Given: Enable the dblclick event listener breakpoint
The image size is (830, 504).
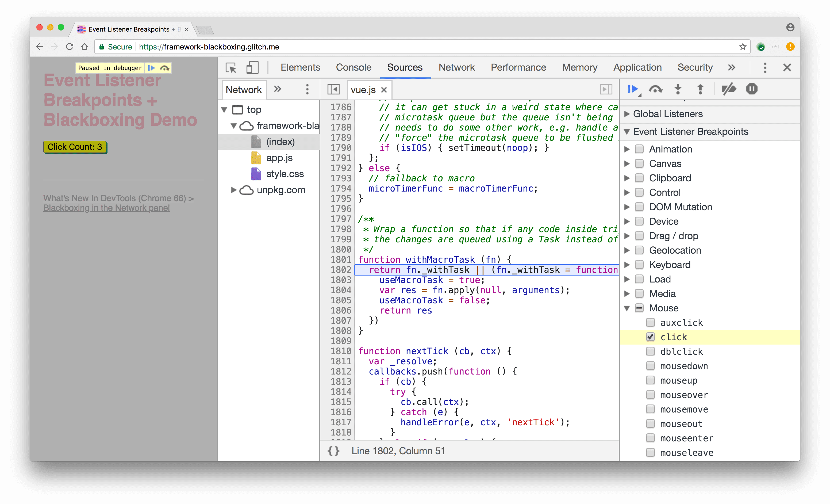Looking at the screenshot, I should point(650,351).
